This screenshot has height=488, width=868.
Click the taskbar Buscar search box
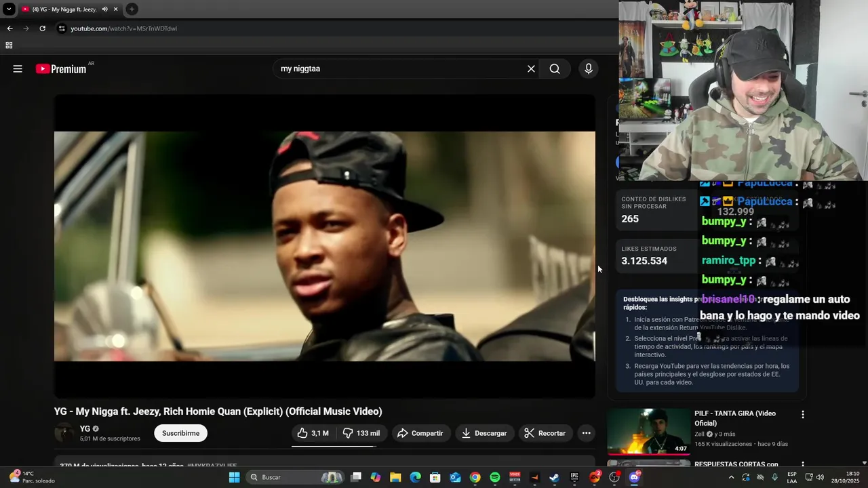click(295, 477)
